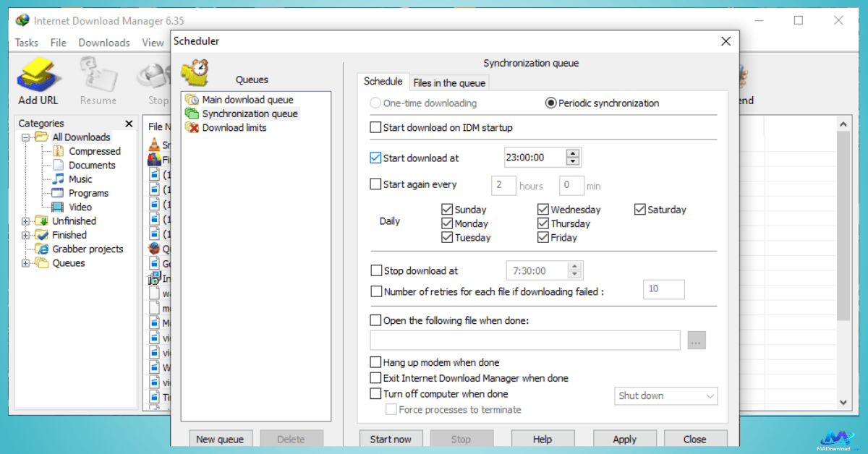Select the Music category icon

pos(58,179)
